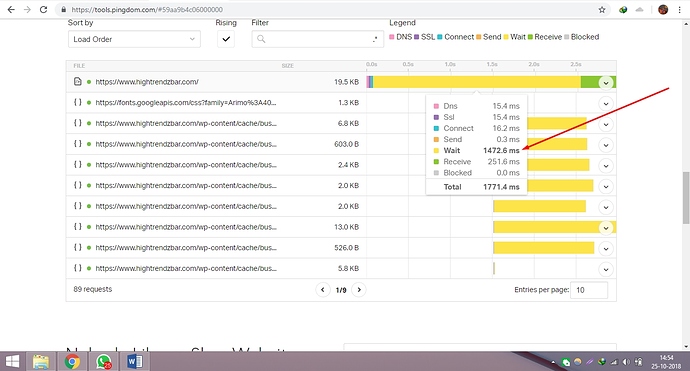The height and width of the screenshot is (371, 690).
Task: Click the Total 1771.4 ms tooltip row
Action: click(477, 187)
